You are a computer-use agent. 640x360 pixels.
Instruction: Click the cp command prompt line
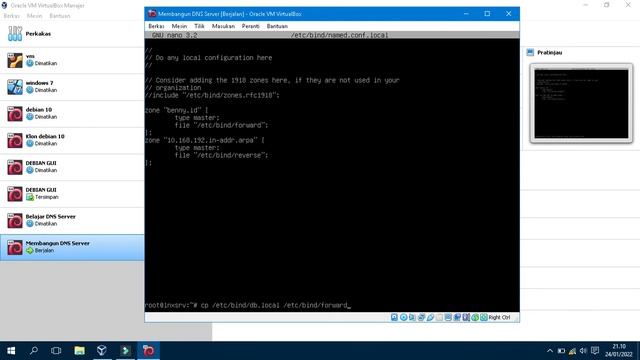click(x=247, y=305)
